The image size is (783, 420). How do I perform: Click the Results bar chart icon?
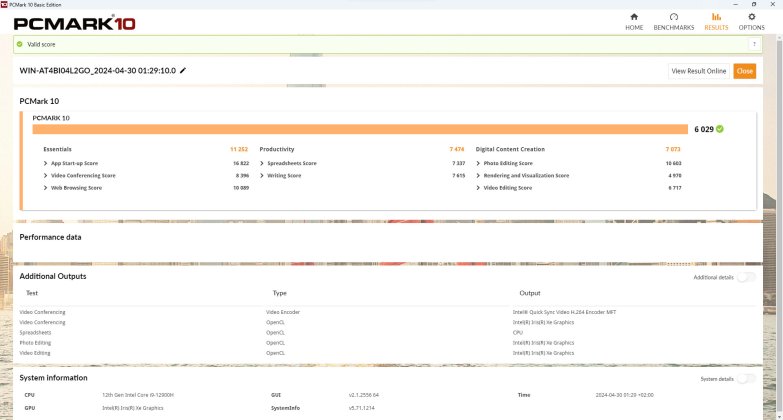pos(716,17)
